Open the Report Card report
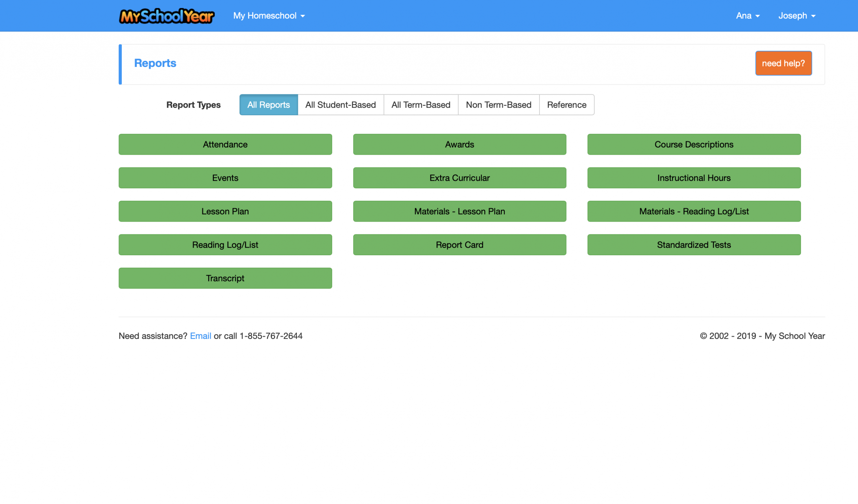 pyautogui.click(x=460, y=245)
